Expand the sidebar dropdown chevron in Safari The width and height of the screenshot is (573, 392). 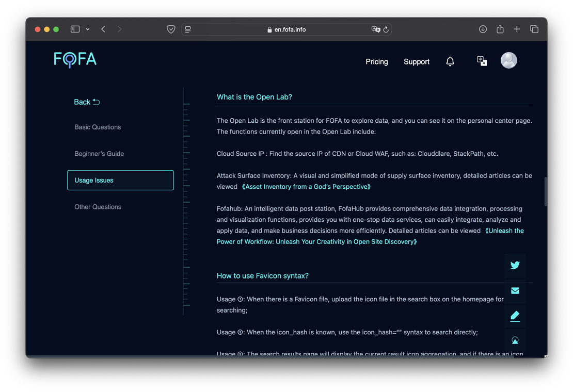(88, 29)
